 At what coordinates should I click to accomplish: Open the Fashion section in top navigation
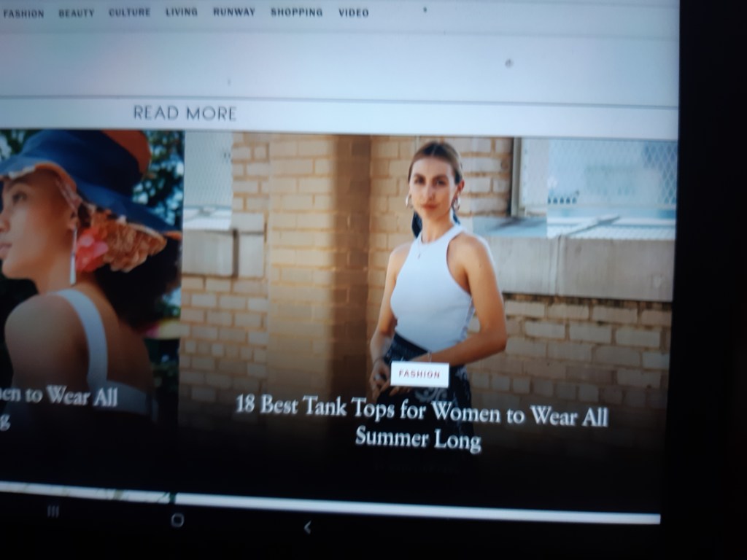click(24, 13)
